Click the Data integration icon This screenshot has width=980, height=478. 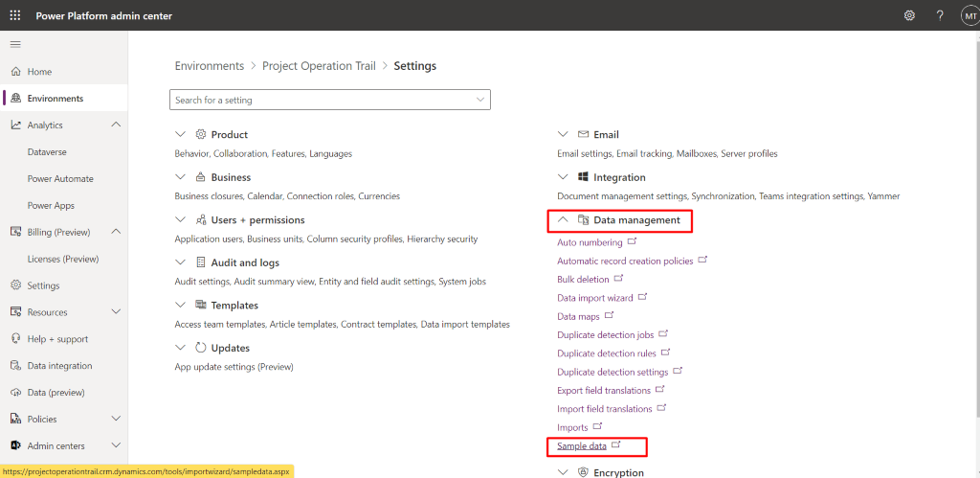tap(16, 365)
